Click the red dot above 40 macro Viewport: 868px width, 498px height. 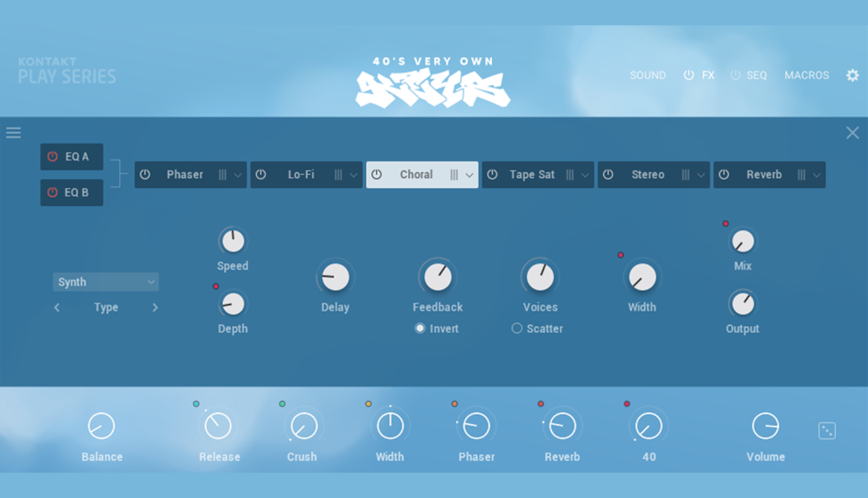[627, 404]
